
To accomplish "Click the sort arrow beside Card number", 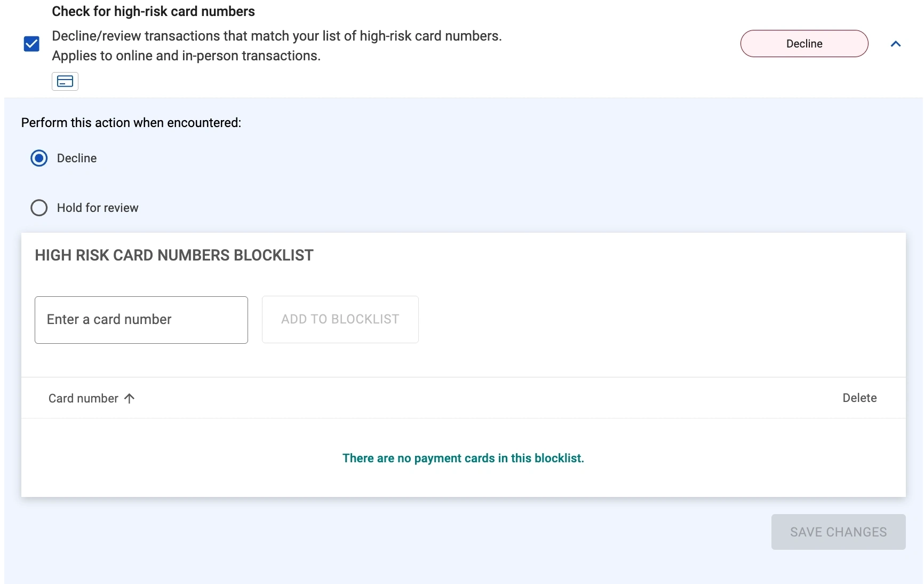I will click(x=130, y=398).
